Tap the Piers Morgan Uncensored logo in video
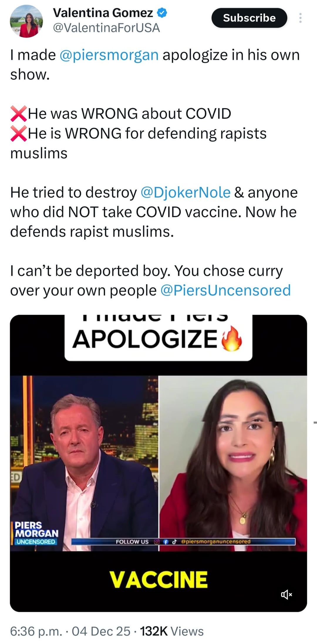Viewport: 317px width, 644px height. 36,533
